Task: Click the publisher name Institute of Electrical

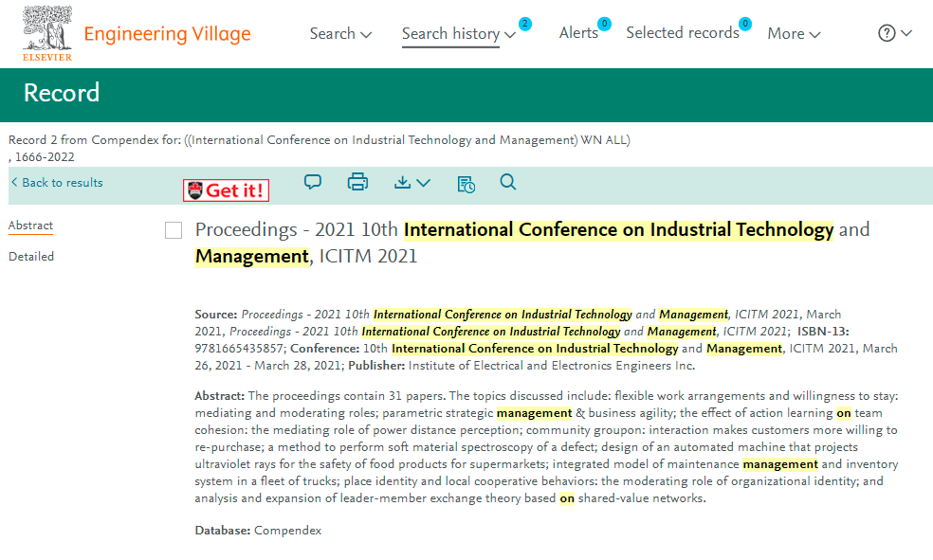Action: [552, 366]
